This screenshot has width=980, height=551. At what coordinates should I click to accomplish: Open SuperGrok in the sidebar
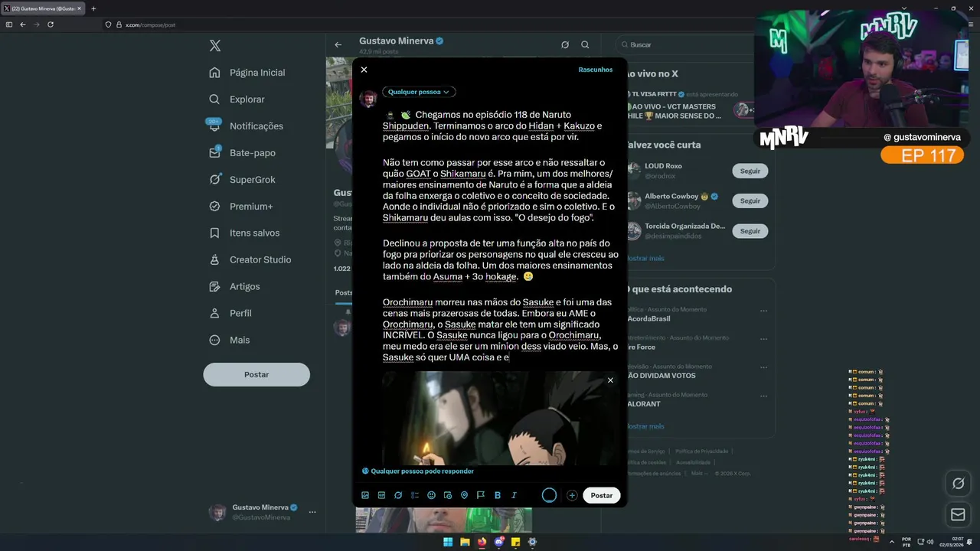(x=243, y=180)
